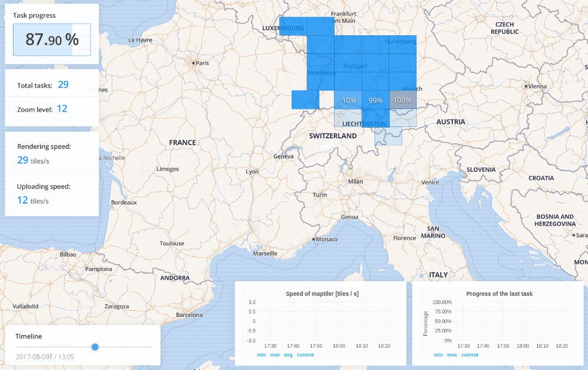The height and width of the screenshot is (370, 588).
Task: Click the Rendering speed value 29 tiles/s
Action: [x=33, y=160]
